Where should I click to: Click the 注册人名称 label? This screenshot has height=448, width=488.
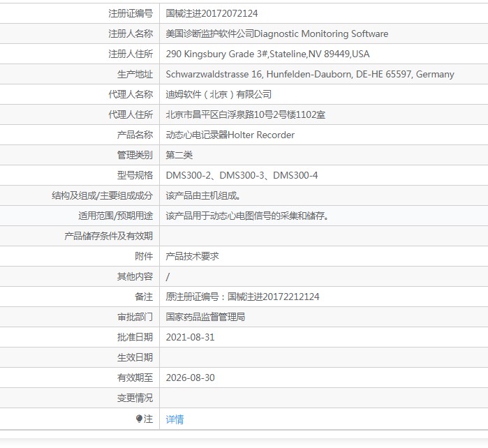[131, 33]
